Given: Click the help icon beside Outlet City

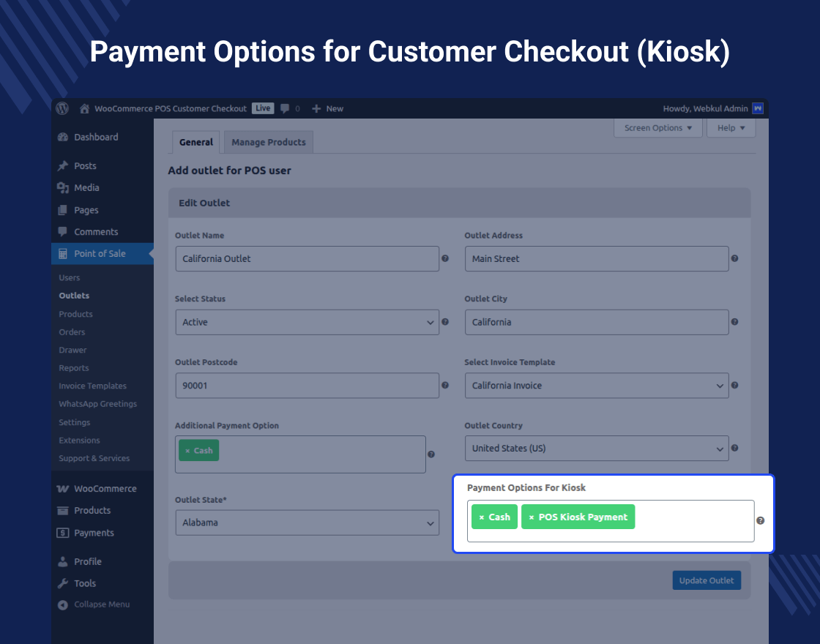Looking at the screenshot, I should [x=734, y=322].
